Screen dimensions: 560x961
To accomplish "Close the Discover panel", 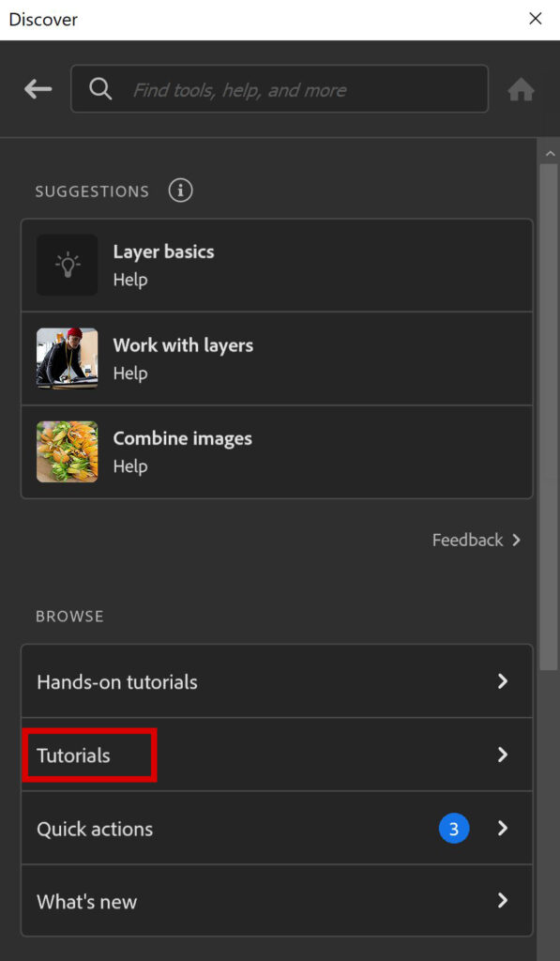I will click(x=536, y=19).
